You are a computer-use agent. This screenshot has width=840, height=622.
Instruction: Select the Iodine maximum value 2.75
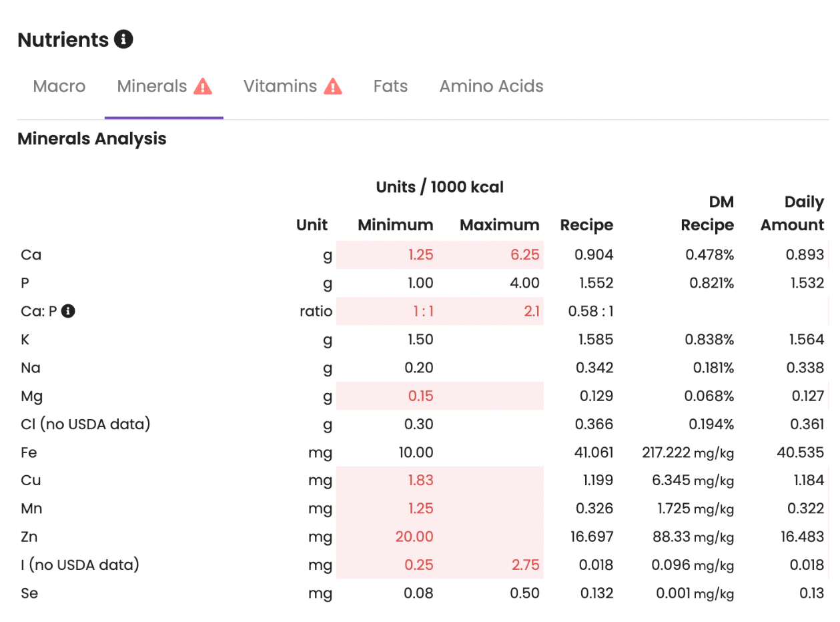click(525, 565)
